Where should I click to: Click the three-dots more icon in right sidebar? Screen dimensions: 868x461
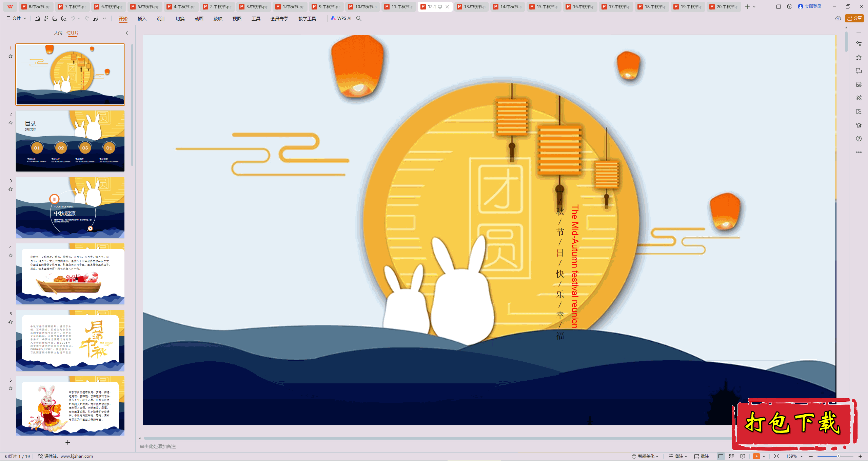859,152
